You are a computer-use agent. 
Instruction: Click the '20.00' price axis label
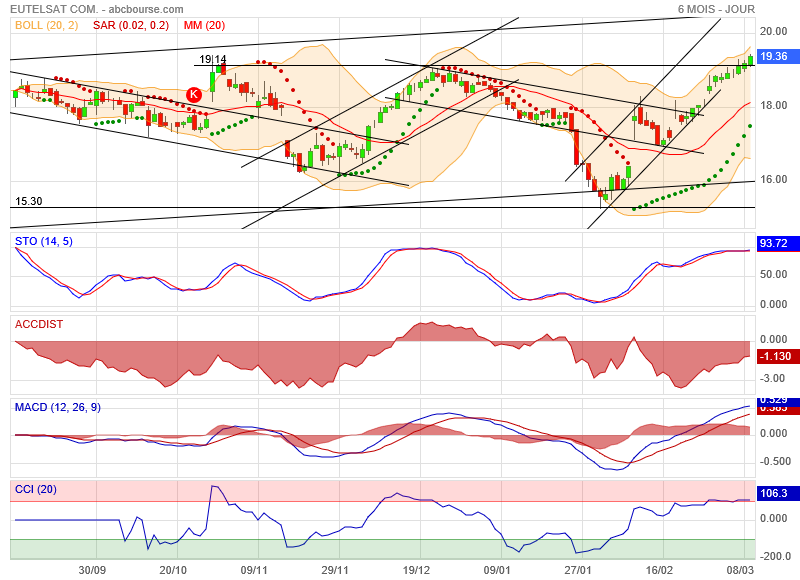point(773,31)
